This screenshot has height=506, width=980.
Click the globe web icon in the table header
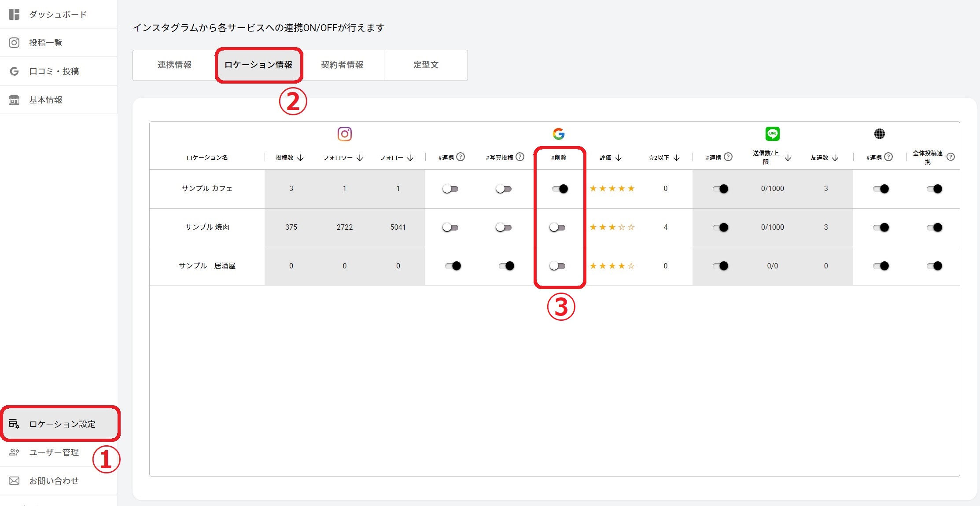click(x=879, y=134)
